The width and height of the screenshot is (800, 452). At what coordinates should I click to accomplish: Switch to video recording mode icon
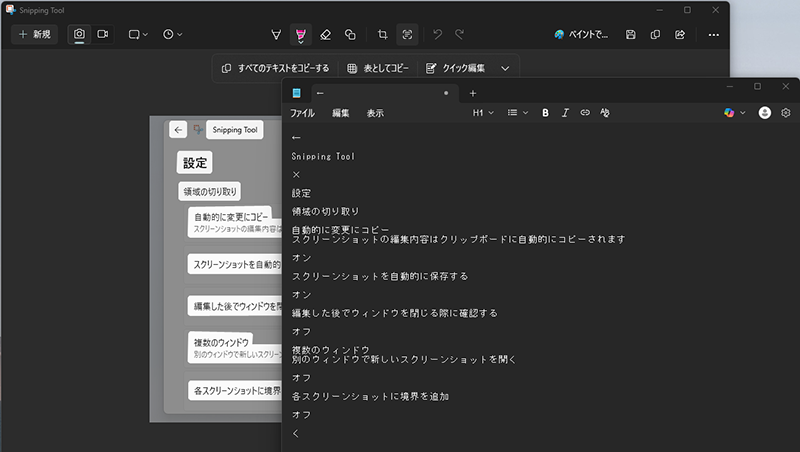click(x=103, y=34)
